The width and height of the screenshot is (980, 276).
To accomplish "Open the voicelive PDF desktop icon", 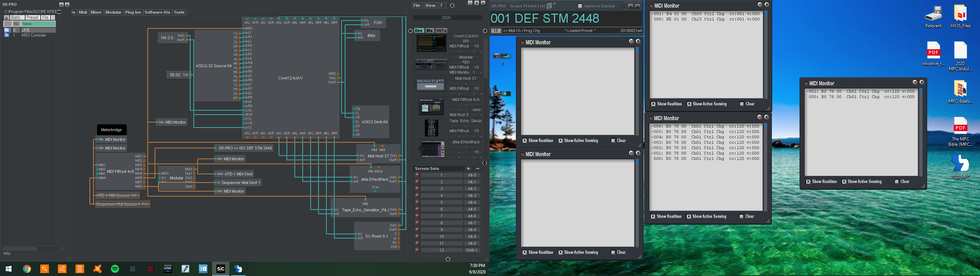I will point(933,50).
